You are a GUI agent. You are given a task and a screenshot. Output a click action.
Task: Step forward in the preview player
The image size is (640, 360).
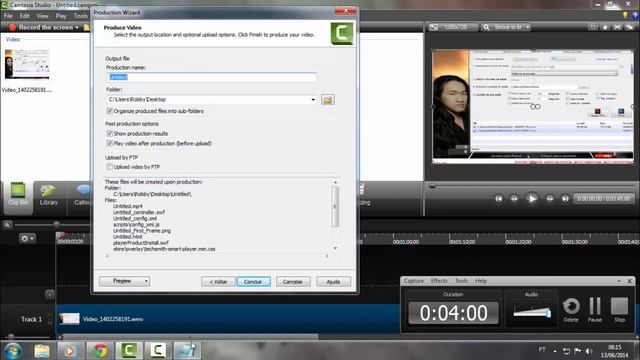coord(550,199)
